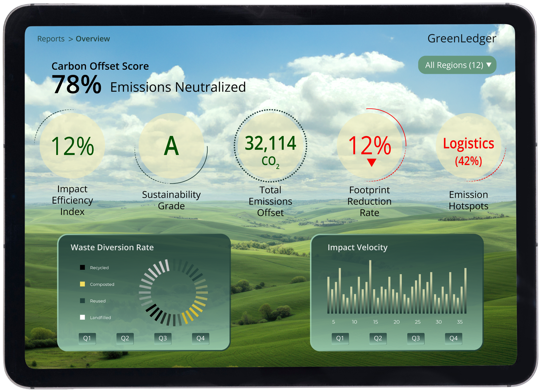Open the Sustainability Grade A circle
Screen dimensions: 541x392
coord(171,146)
